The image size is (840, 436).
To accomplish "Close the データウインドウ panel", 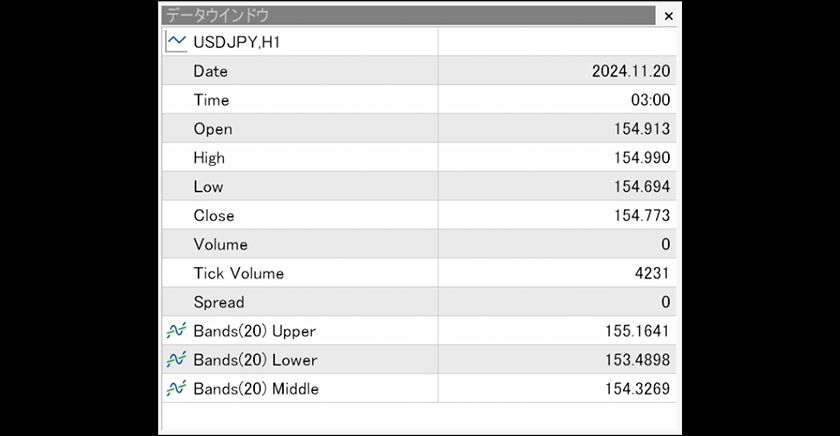I will [668, 16].
